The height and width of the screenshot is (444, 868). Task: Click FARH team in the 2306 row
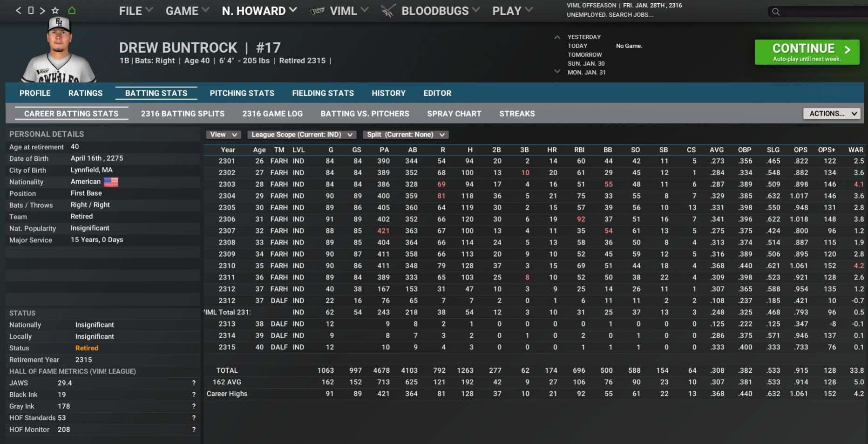coord(279,219)
